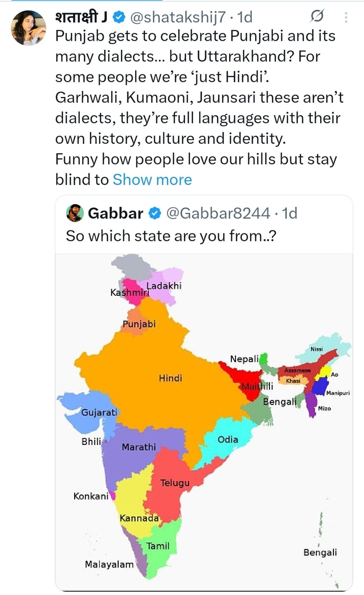Viewport: 364px width, 595px height.
Task: Click verified badge beside शताक्षी J
Action: [x=119, y=17]
